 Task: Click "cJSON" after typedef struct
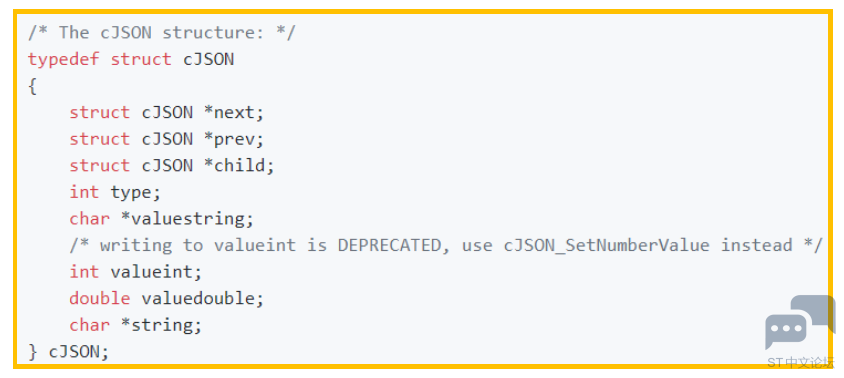[208, 59]
